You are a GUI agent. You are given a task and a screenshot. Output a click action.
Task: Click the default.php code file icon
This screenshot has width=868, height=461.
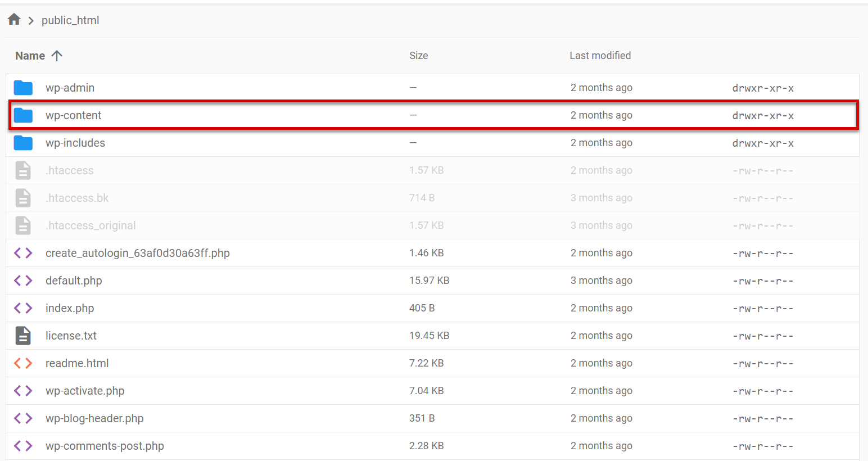[x=23, y=281]
